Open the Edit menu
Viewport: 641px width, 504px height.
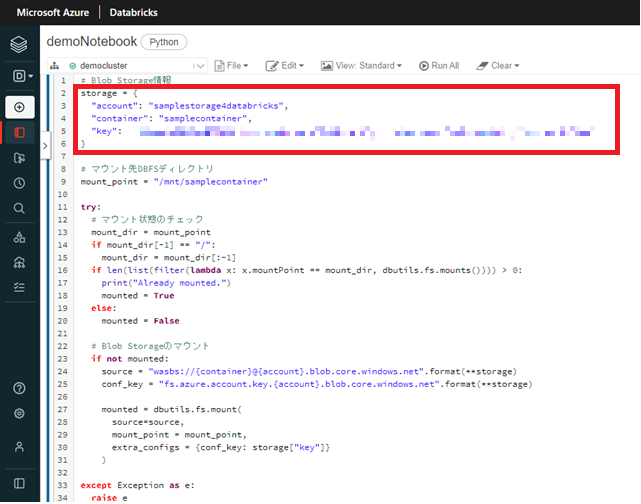pyautogui.click(x=285, y=66)
